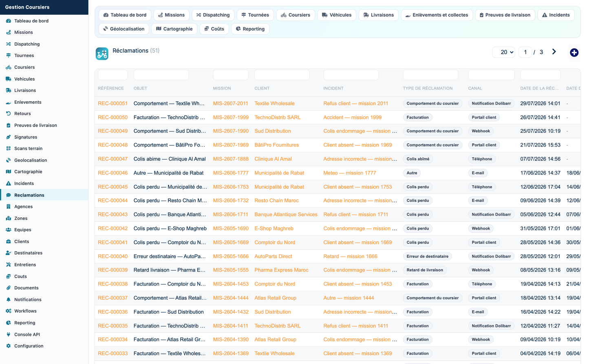Open Scans terrain from the sidebar icon
The image size is (589, 364).
tap(9, 149)
